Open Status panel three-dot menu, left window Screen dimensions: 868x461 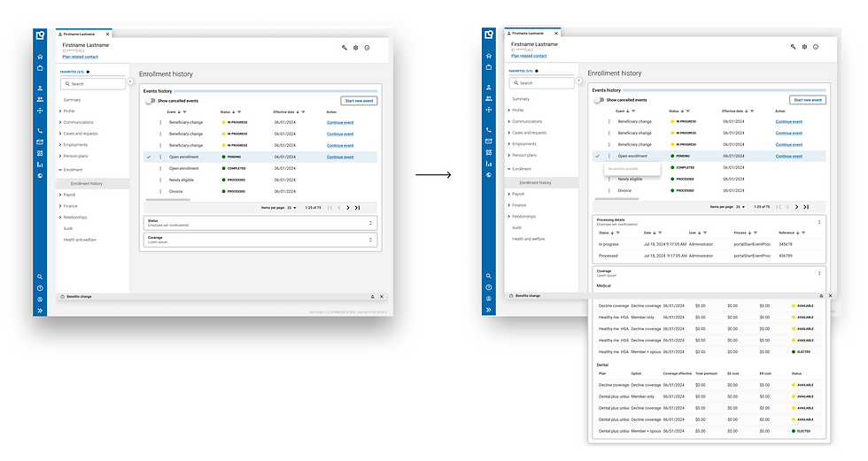371,223
